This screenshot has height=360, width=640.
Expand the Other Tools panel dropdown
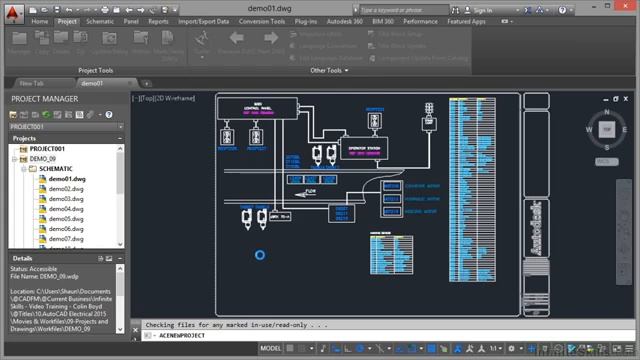[329, 70]
